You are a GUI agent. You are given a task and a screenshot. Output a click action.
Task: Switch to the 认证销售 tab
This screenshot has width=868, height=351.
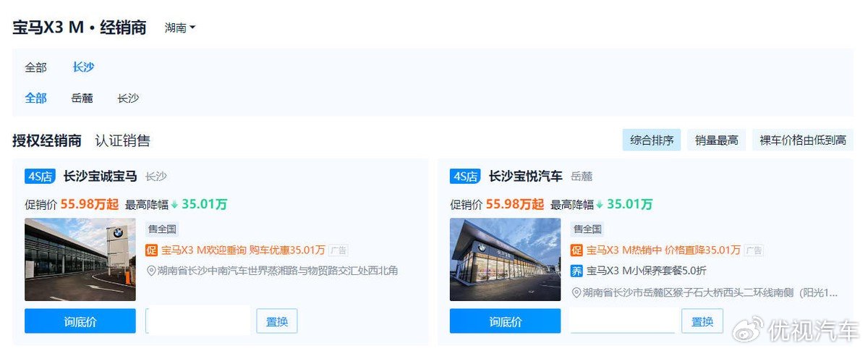123,140
